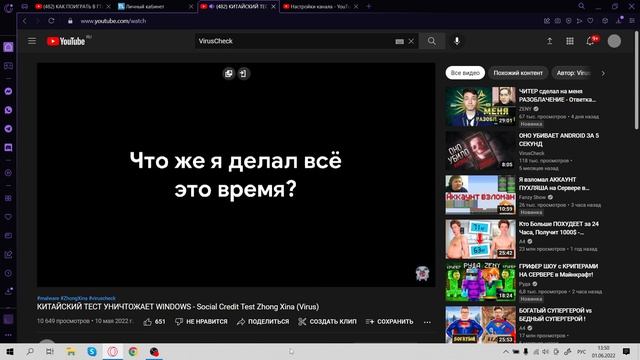The width and height of the screenshot is (640, 360).
Task: Open a new browser tab with plus
Action: tap(369, 6)
